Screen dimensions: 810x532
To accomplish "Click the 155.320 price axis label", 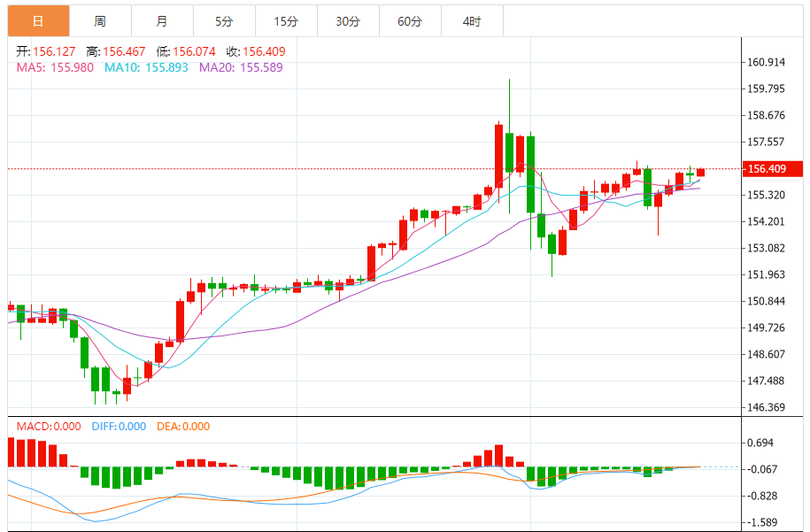I will [x=766, y=196].
